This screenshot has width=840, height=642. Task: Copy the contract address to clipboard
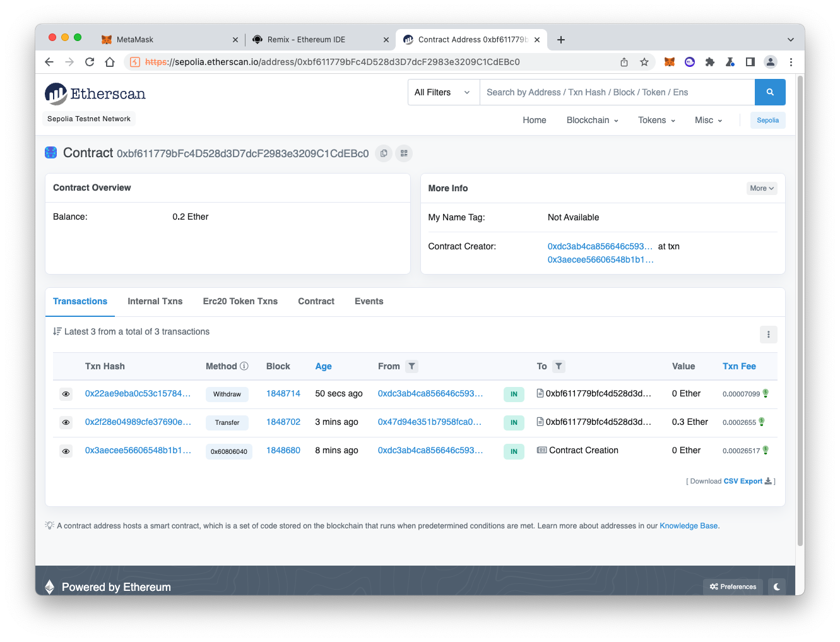(x=384, y=153)
